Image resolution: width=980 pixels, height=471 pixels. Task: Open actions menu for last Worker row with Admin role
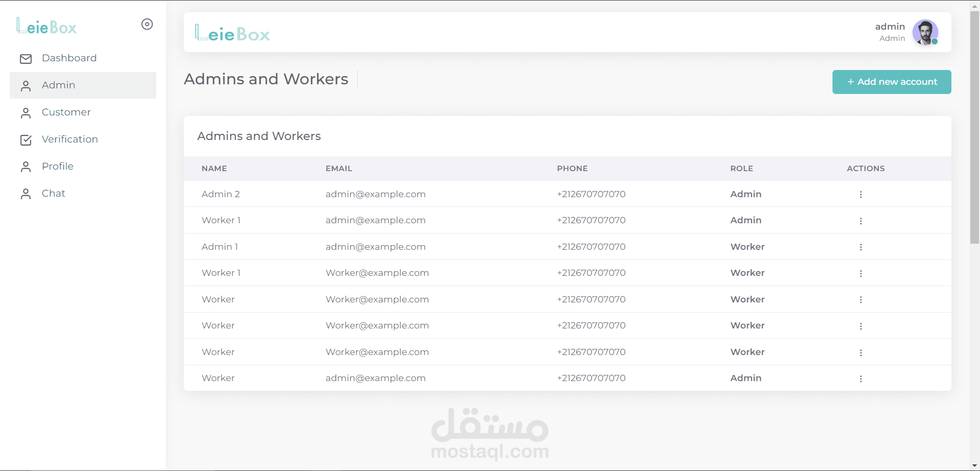(861, 379)
